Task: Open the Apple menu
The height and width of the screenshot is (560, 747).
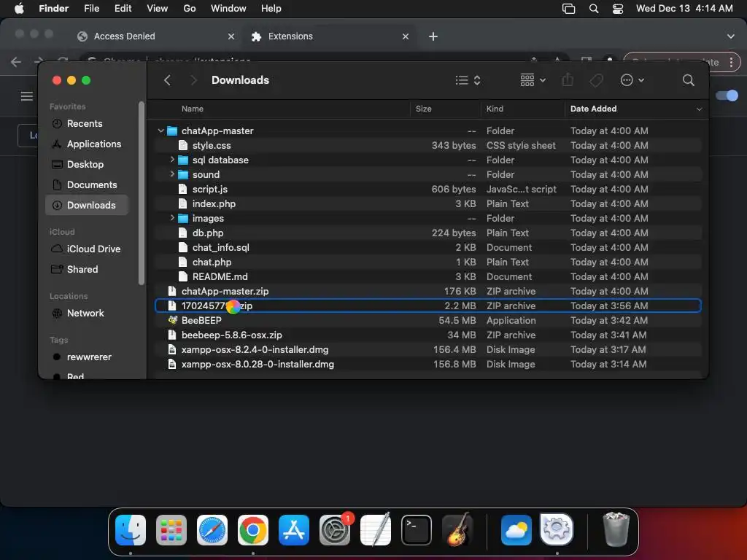Action: click(19, 9)
